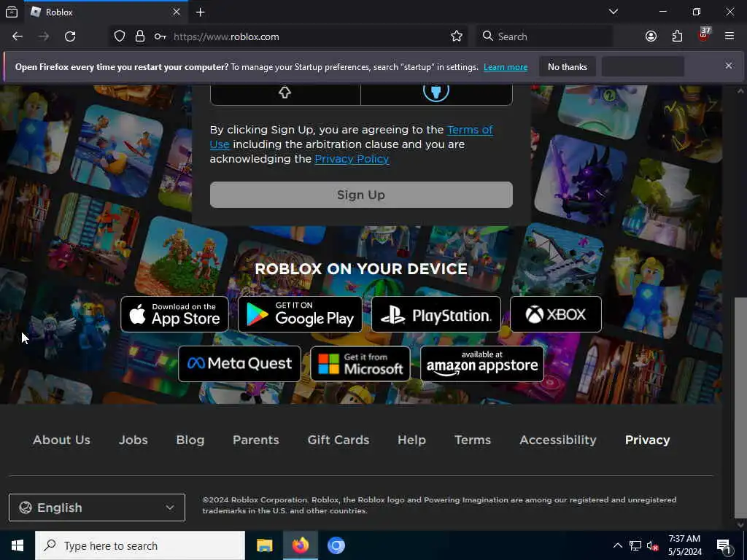This screenshot has height=560, width=747.
Task: Open the Xbox store badge
Action: click(555, 314)
